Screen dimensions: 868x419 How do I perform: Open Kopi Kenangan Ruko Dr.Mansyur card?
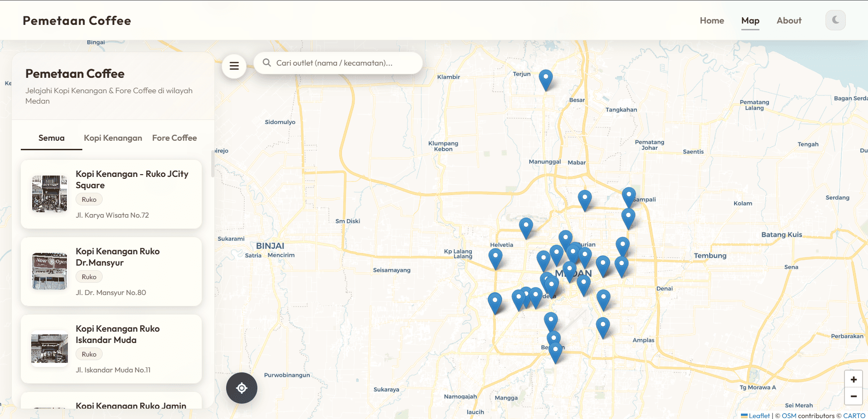click(x=111, y=271)
